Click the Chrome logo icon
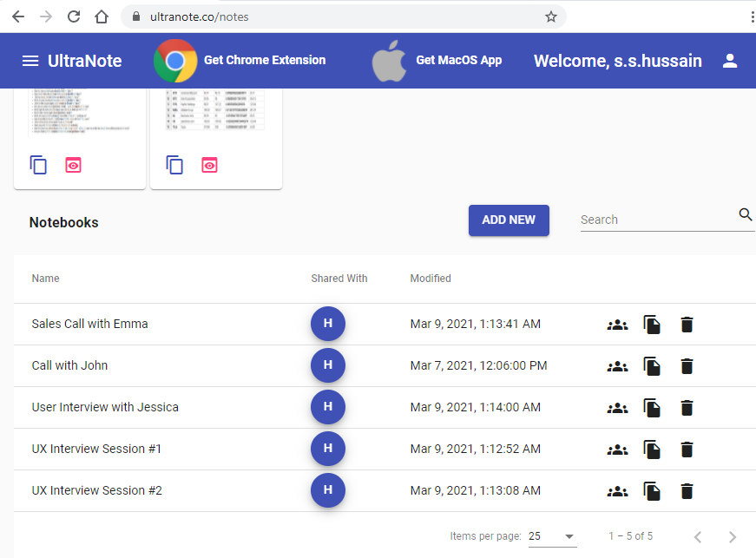Viewport: 756px width, 558px height. [x=175, y=61]
